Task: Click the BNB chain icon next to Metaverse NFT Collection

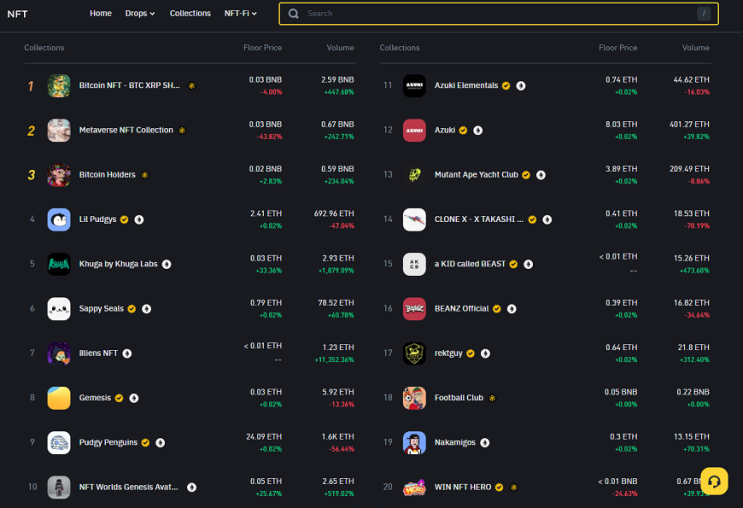Action: 182,130
